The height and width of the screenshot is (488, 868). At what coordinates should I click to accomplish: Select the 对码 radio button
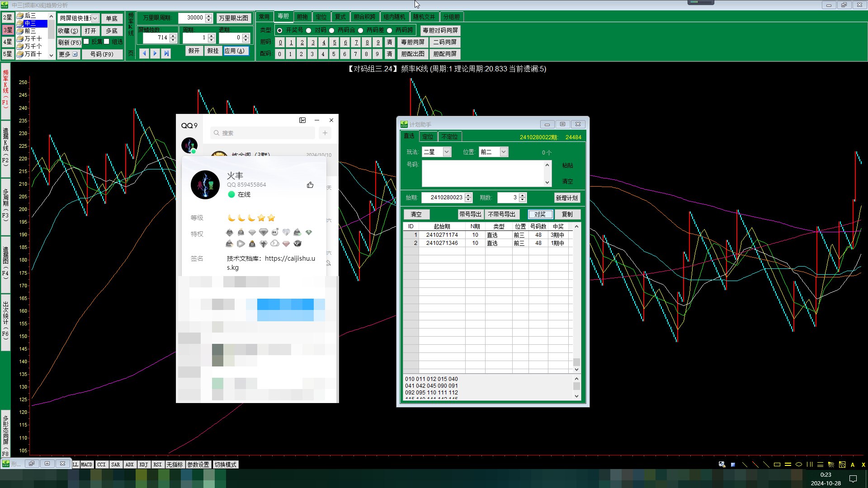[x=309, y=30]
